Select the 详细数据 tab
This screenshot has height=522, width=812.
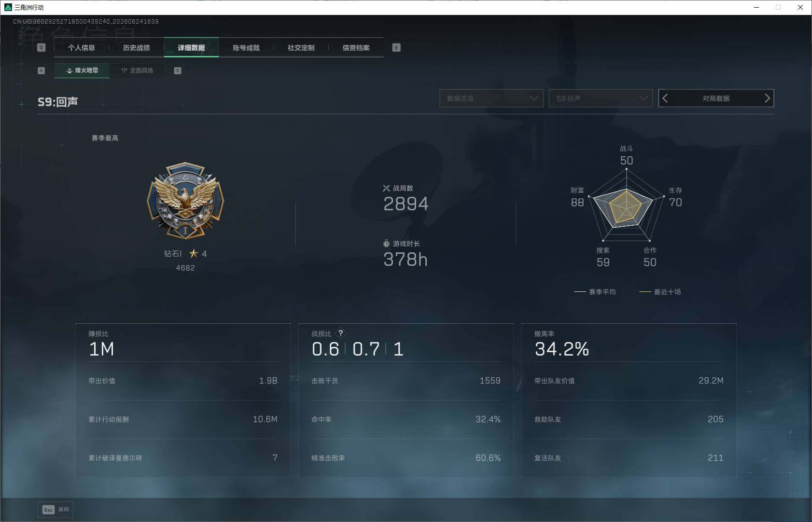click(x=191, y=48)
